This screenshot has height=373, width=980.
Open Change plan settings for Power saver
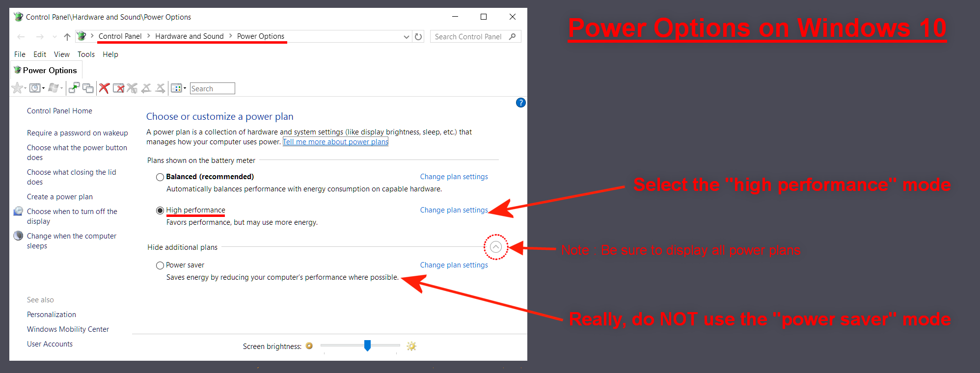coord(454,265)
